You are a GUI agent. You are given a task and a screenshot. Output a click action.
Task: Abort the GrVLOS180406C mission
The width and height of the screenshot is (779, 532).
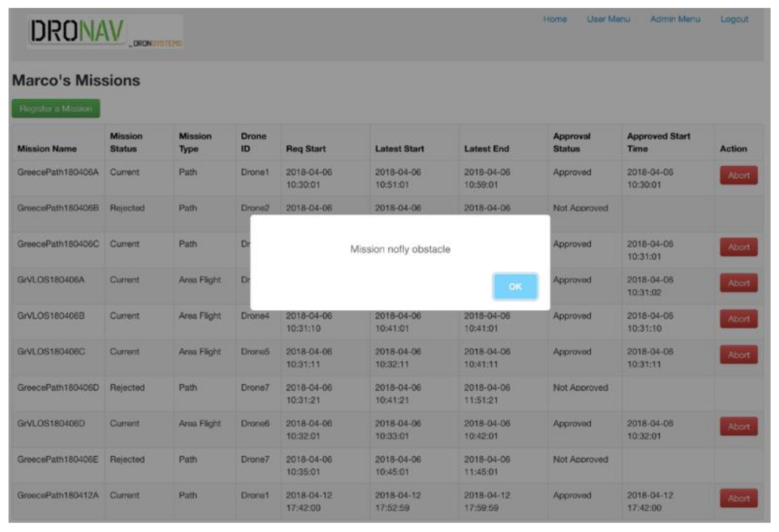738,355
